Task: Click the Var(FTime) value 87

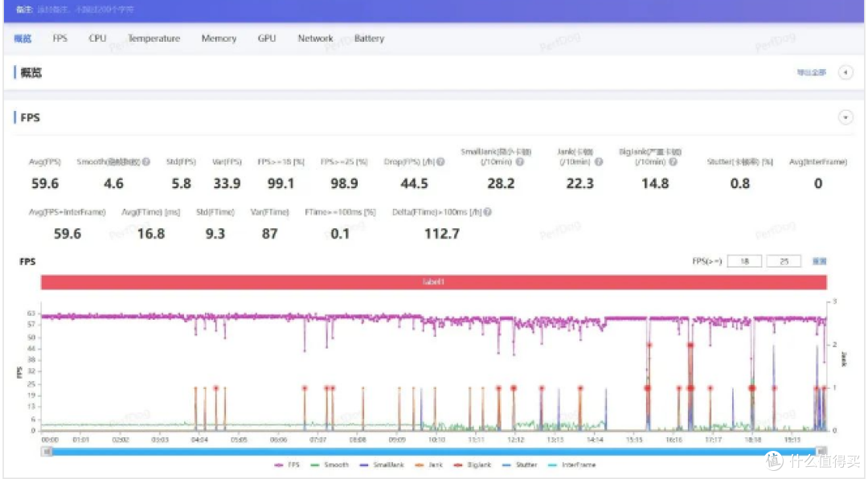Action: coord(269,234)
